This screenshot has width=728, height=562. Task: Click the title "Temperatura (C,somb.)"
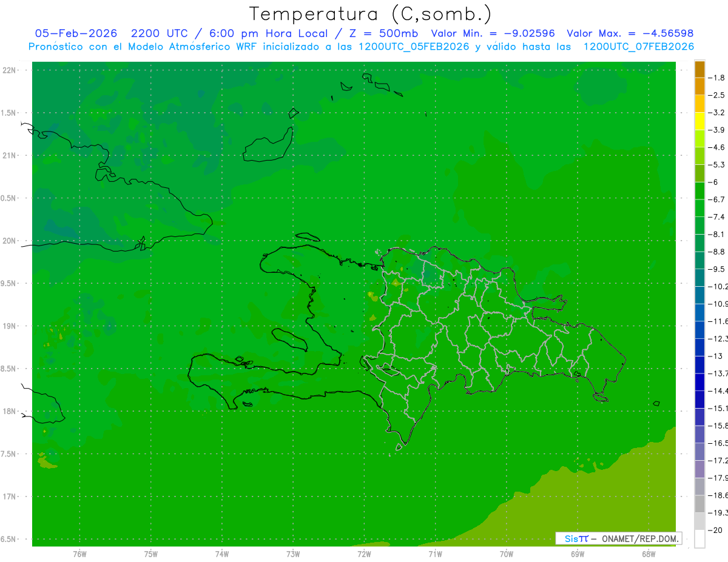pos(371,14)
